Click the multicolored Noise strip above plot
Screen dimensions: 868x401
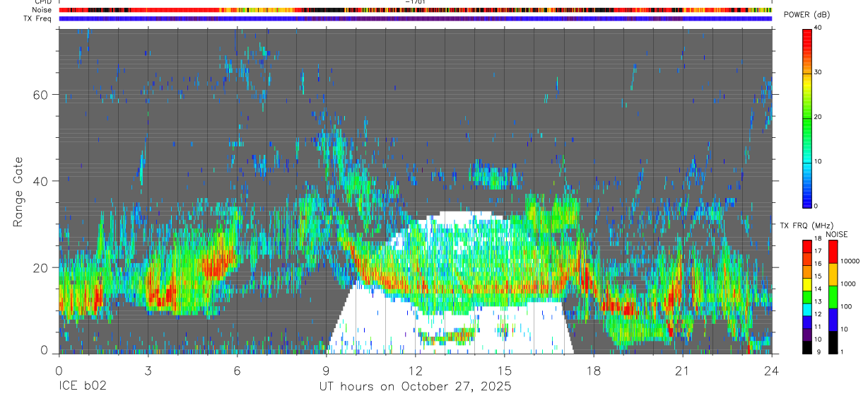415,10
